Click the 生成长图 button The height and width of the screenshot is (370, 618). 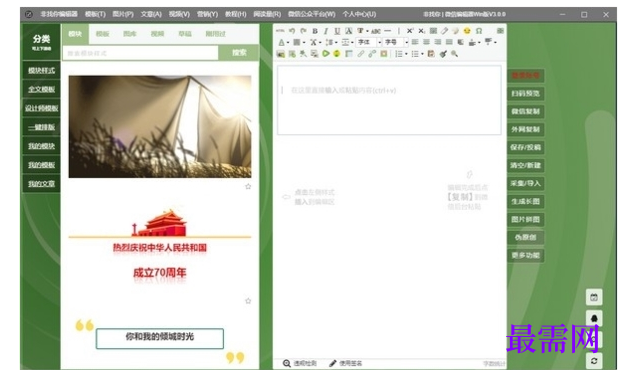point(525,201)
